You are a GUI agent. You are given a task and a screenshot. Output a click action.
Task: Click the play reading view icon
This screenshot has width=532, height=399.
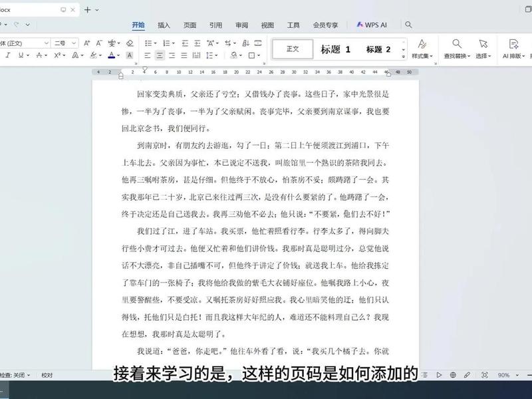439,375
